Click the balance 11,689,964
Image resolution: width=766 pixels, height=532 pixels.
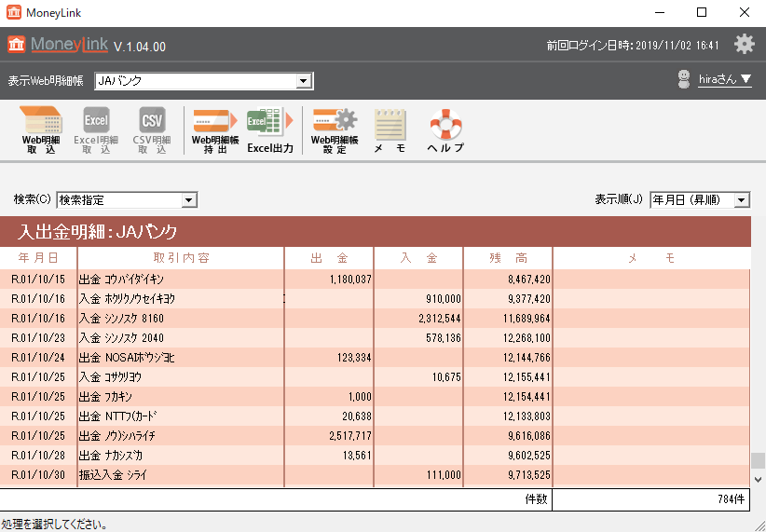pyautogui.click(x=527, y=319)
